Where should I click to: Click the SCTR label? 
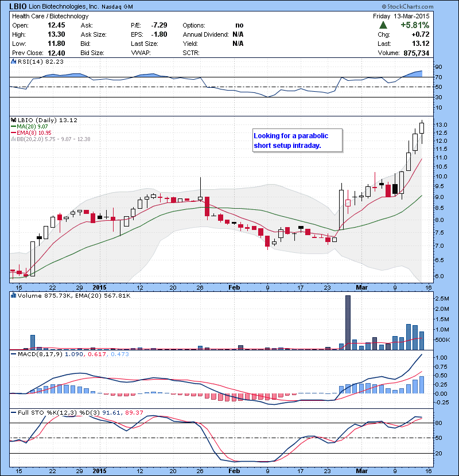[191, 53]
